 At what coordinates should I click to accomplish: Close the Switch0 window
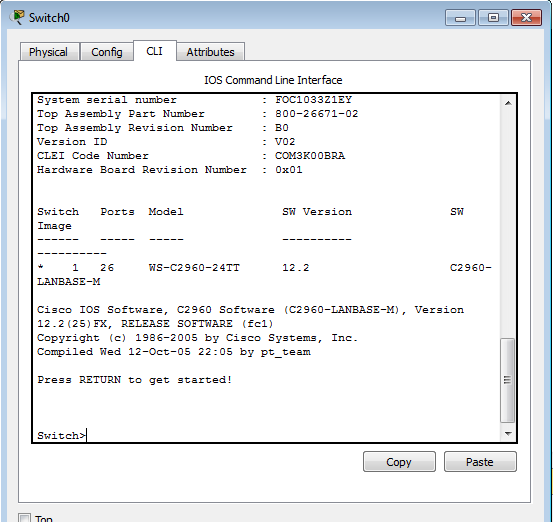pos(526,18)
